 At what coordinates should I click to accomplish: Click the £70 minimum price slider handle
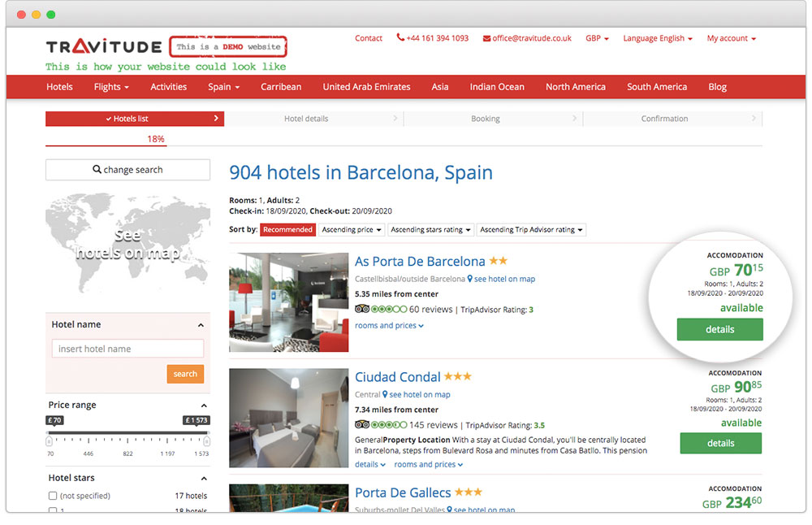(x=50, y=440)
